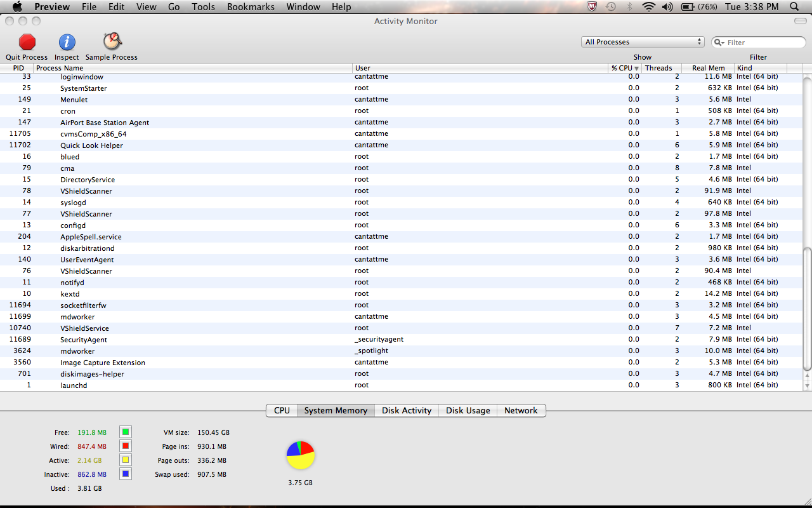Open the Preview application menu
812x508 pixels.
click(x=52, y=7)
